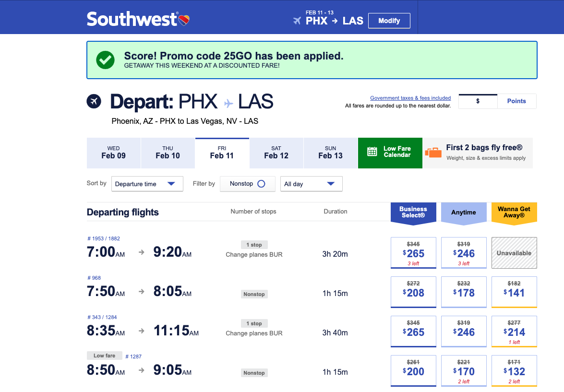Viewport: 564px width, 392px height.
Task: Switch fare display to Points
Action: 516,101
